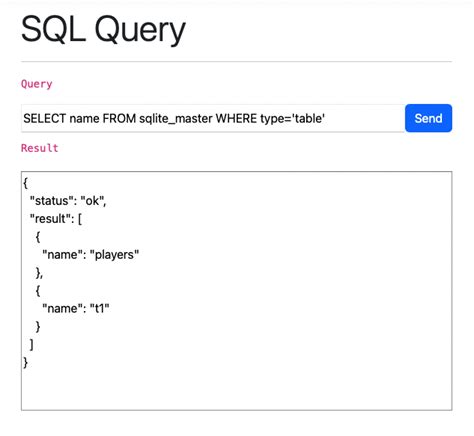Click the SELECT keyword in the query
The image size is (474, 436).
coord(45,119)
